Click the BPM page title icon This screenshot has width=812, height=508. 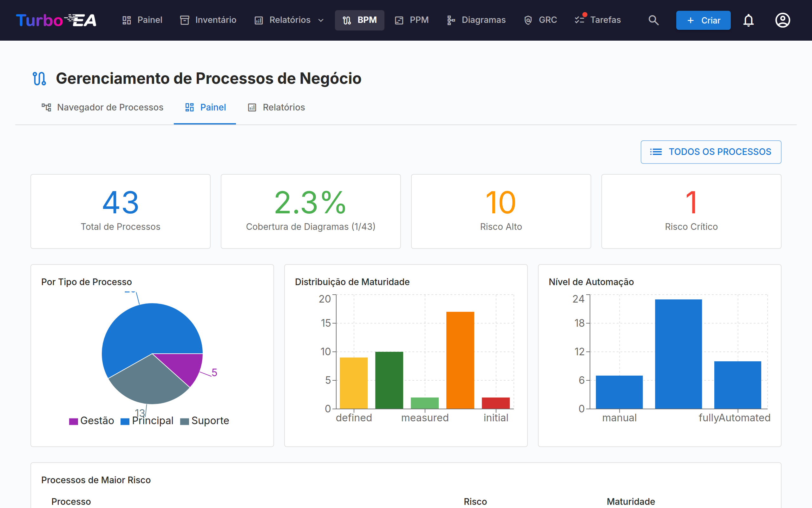point(39,79)
